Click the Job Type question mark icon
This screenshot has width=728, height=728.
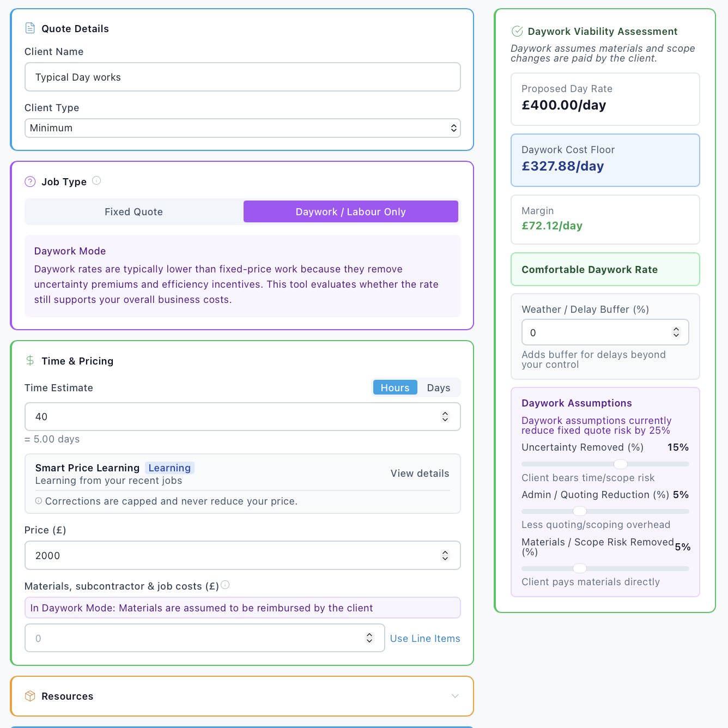[30, 181]
